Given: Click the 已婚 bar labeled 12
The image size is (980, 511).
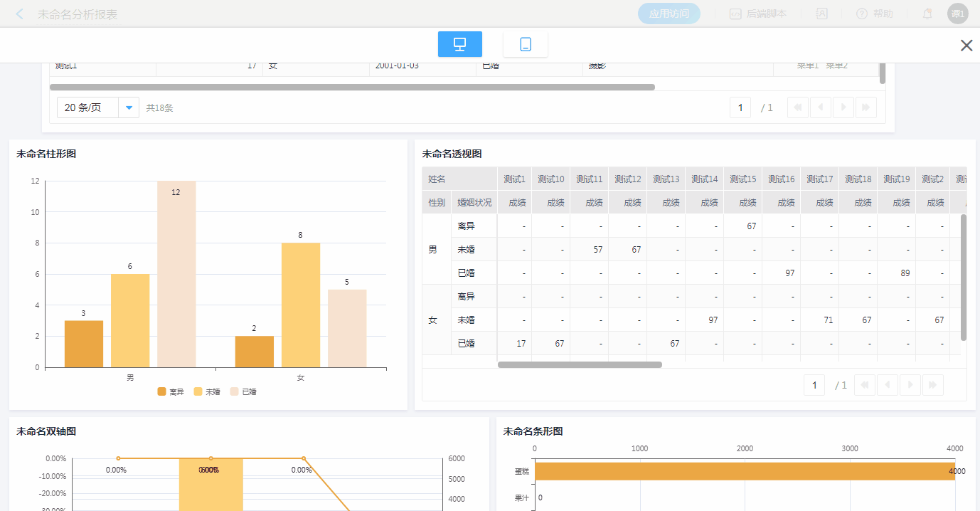Looking at the screenshot, I should point(176,274).
